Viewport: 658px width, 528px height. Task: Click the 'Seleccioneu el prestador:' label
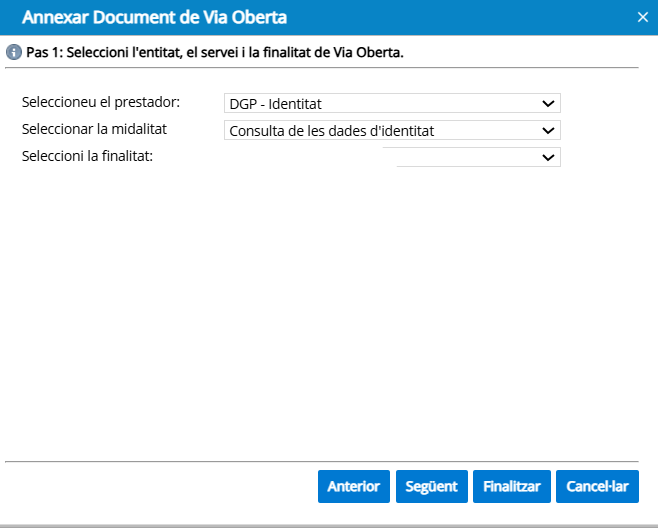pos(100,102)
